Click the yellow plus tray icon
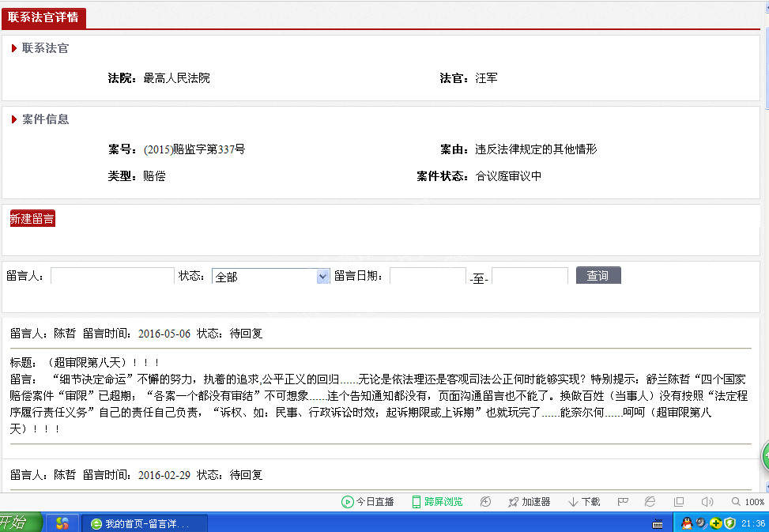Image resolution: width=769 pixels, height=532 pixels. [x=715, y=523]
